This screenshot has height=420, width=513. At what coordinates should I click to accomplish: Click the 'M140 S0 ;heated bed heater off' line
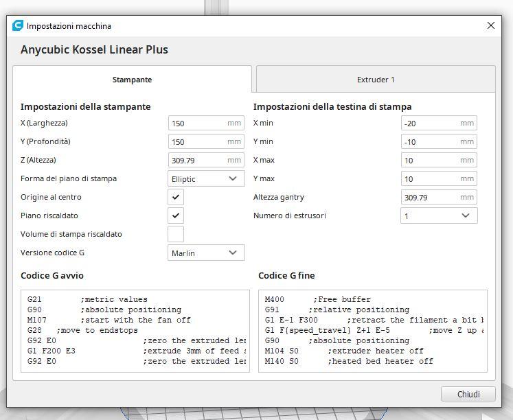point(349,361)
